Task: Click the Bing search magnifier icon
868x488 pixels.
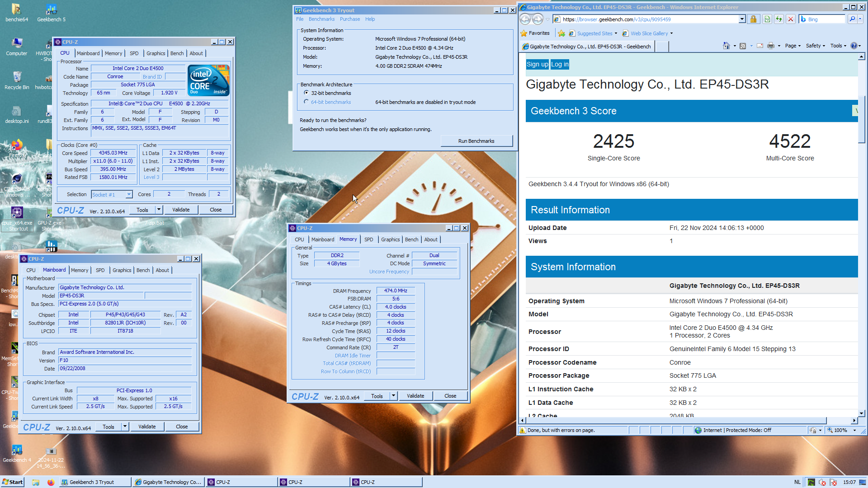Action: point(852,19)
